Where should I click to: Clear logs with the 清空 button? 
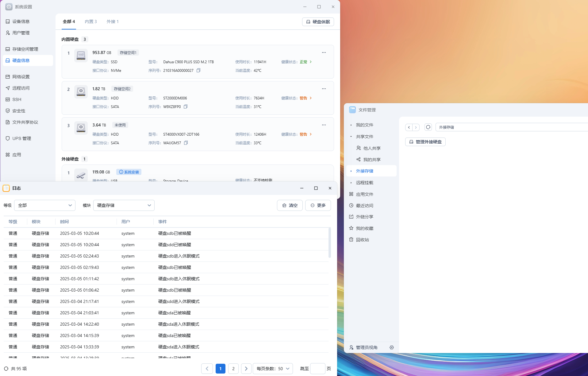tap(290, 205)
